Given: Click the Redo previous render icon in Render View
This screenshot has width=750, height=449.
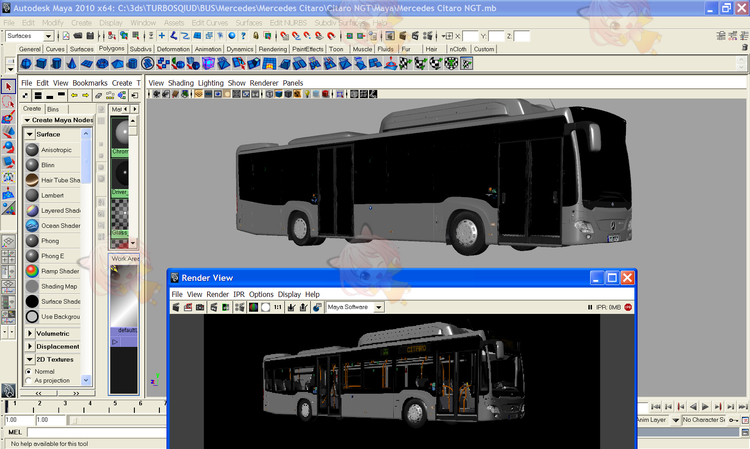Looking at the screenshot, I should pyautogui.click(x=176, y=307).
